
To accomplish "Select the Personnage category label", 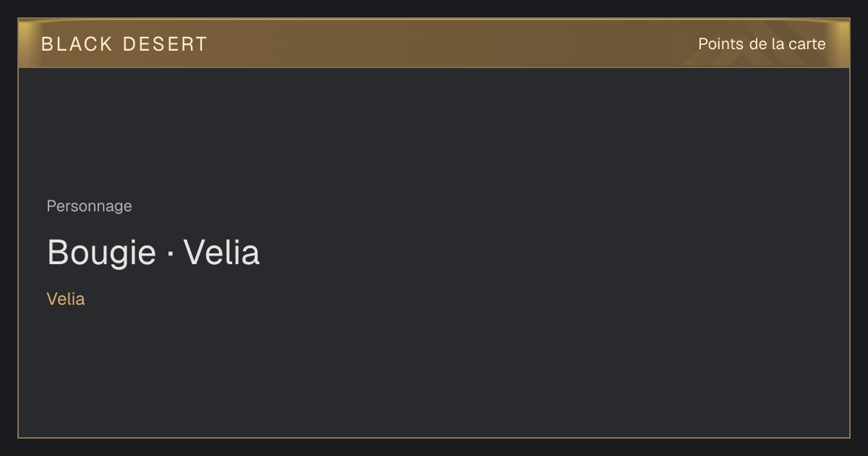I will 90,206.
